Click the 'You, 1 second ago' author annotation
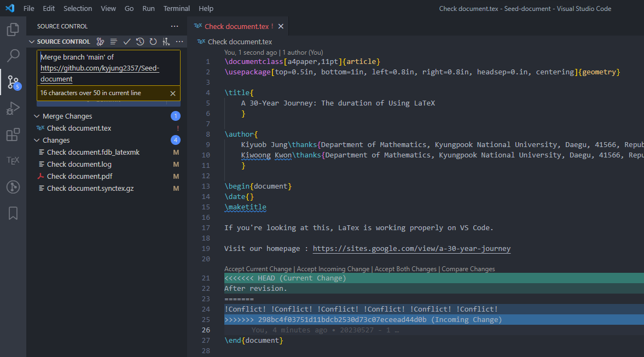The image size is (644, 357). [x=274, y=52]
